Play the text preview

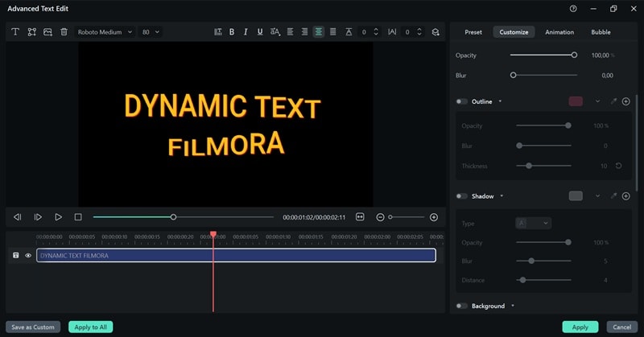58,216
